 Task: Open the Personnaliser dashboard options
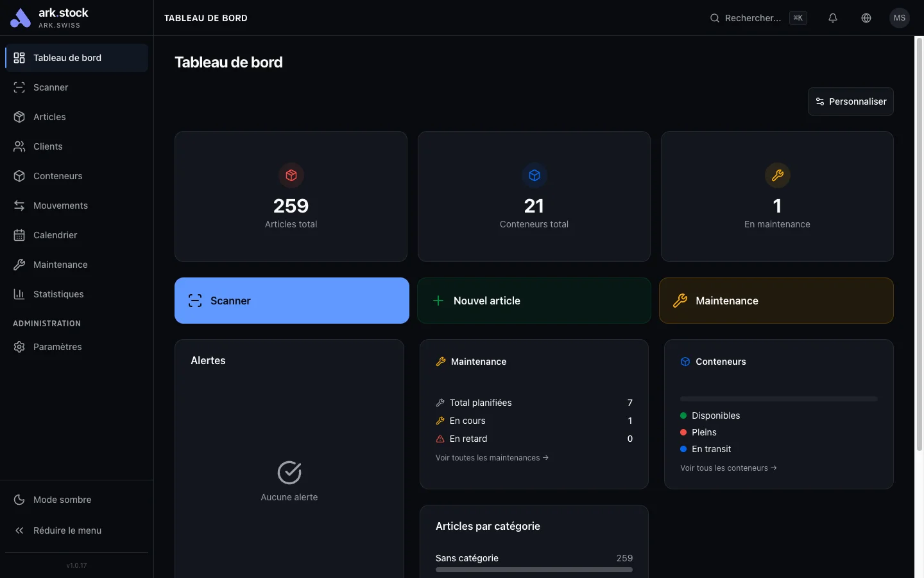[x=850, y=101]
